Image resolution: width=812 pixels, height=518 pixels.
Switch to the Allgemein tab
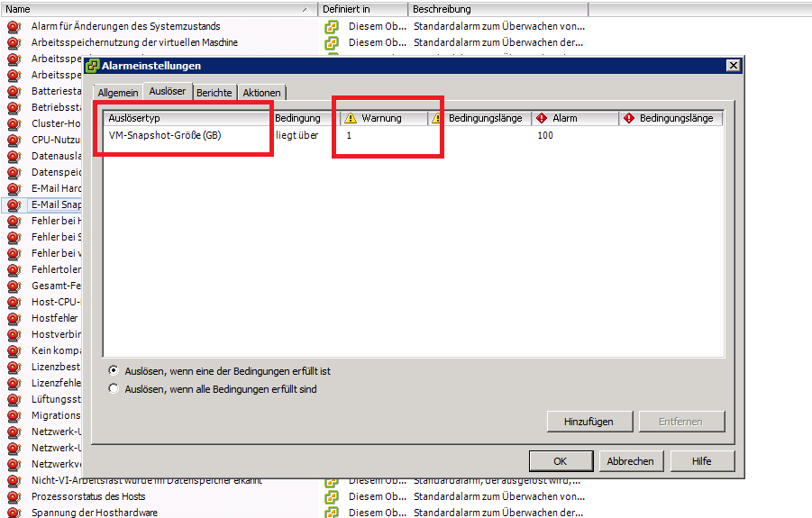118,93
